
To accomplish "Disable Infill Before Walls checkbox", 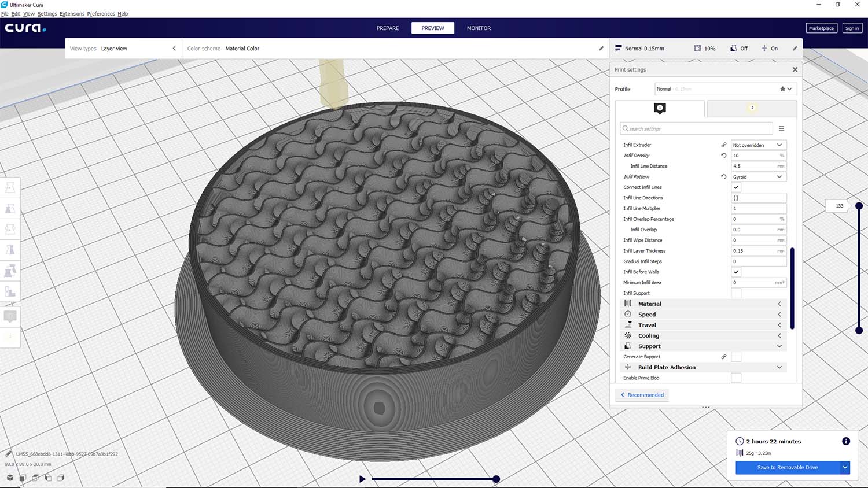I will [x=736, y=272].
